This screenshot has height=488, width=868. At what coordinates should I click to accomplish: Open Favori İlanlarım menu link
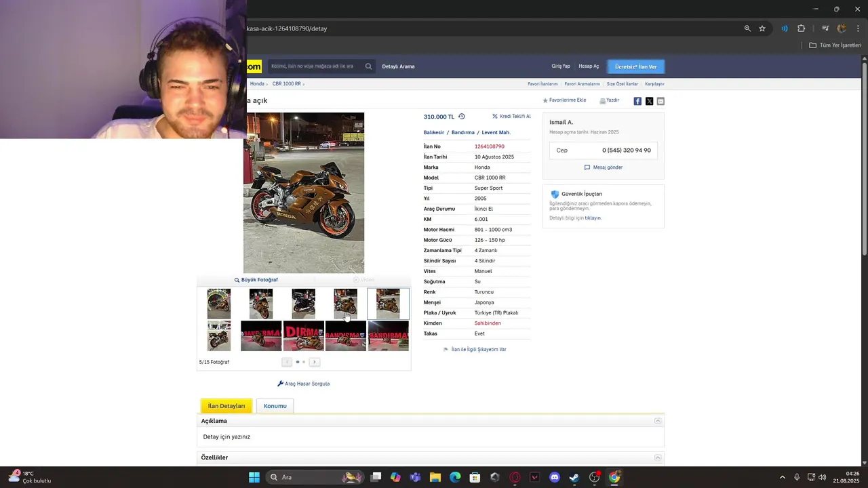coord(542,84)
